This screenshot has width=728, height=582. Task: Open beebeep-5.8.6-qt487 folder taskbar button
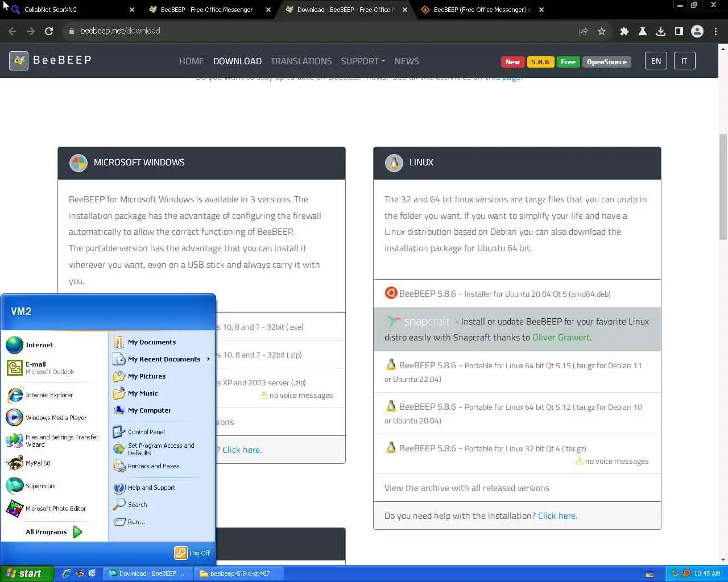(240, 573)
